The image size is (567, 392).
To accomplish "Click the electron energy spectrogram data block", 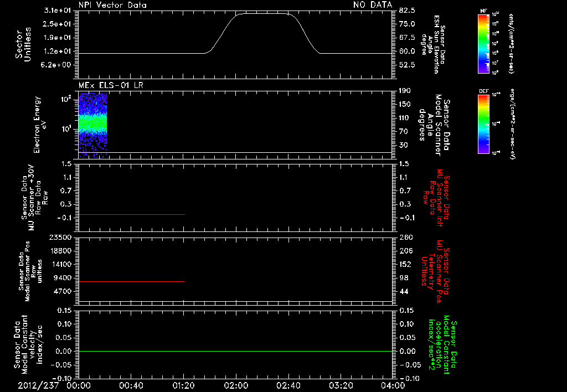I will pos(92,125).
